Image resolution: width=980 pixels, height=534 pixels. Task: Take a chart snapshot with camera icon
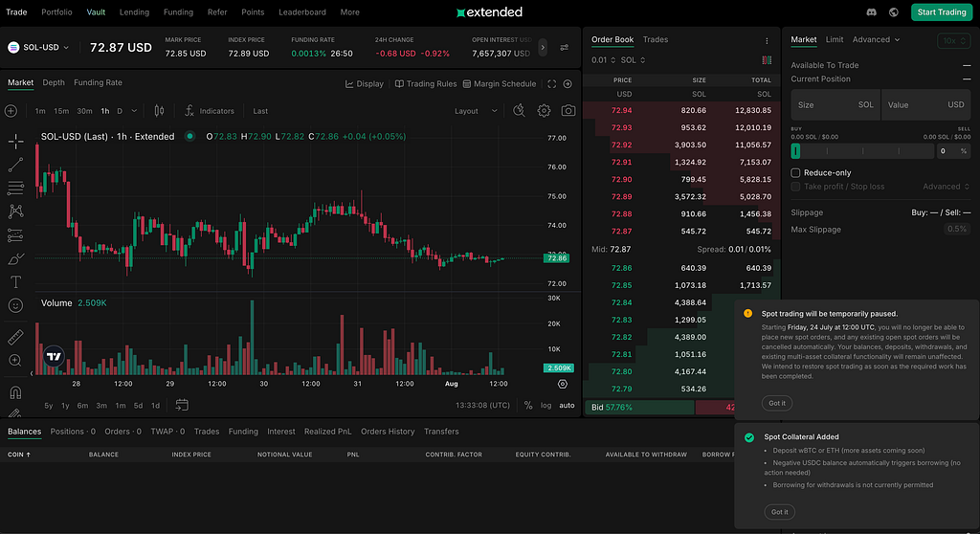click(568, 111)
